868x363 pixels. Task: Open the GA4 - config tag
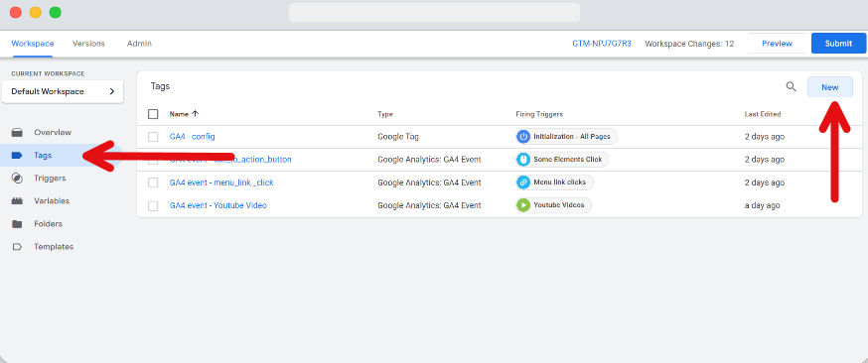[x=192, y=137]
